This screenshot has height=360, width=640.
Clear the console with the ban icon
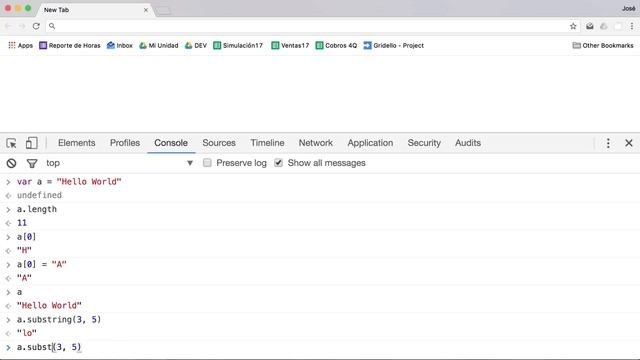(11, 163)
